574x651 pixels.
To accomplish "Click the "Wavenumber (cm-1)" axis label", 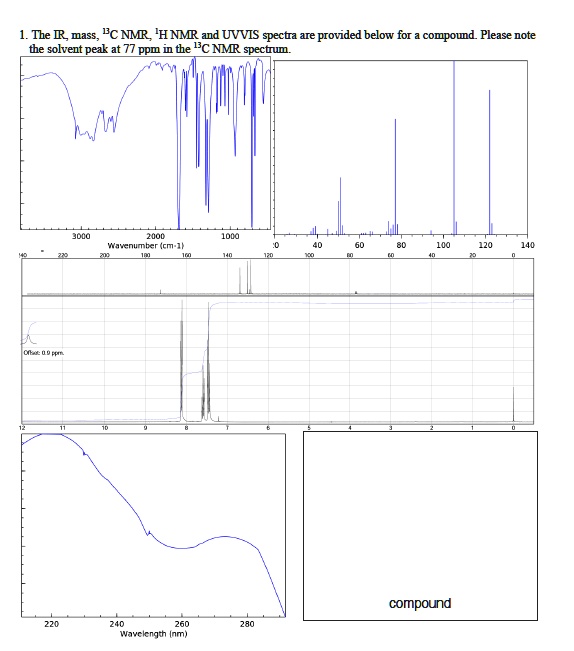I will (146, 246).
